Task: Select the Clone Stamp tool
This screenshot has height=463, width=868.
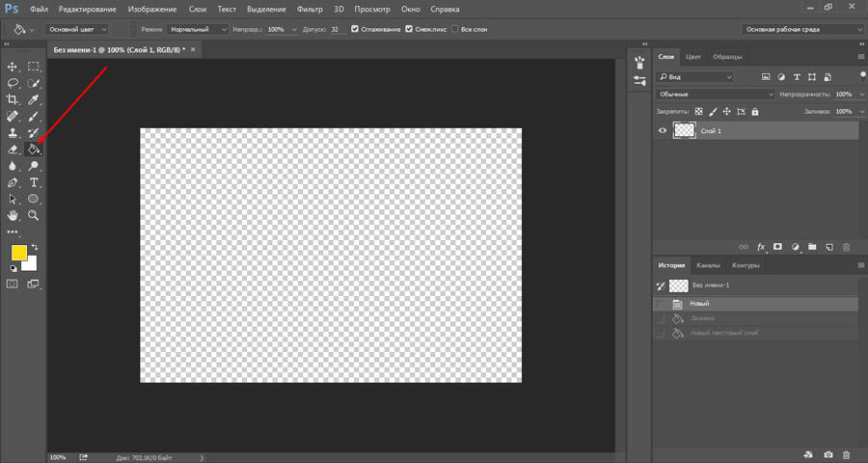Action: pos(13,133)
